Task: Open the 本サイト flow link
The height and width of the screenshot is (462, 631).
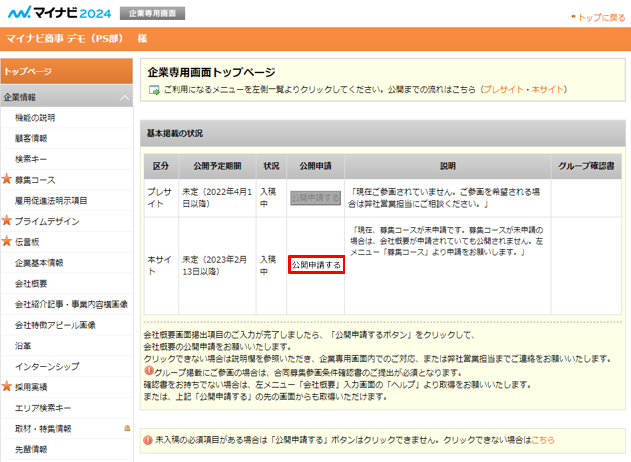Action: point(548,90)
